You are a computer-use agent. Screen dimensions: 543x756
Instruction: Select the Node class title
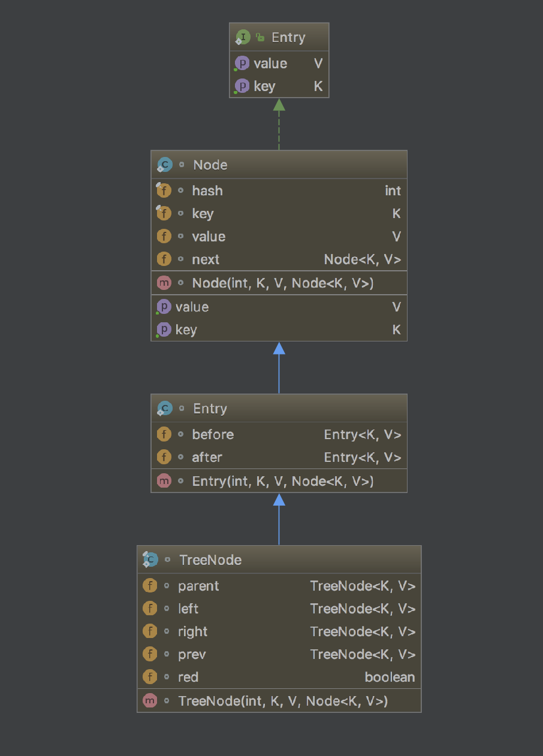[210, 165]
